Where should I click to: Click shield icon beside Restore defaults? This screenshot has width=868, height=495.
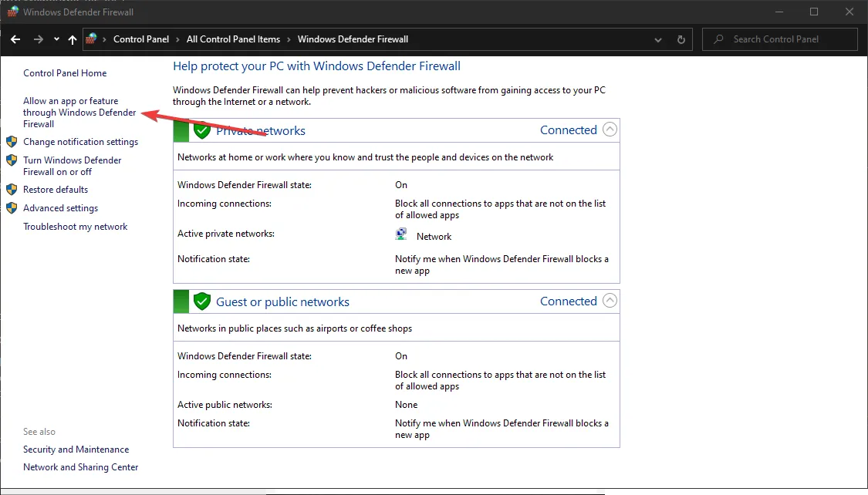(x=12, y=190)
